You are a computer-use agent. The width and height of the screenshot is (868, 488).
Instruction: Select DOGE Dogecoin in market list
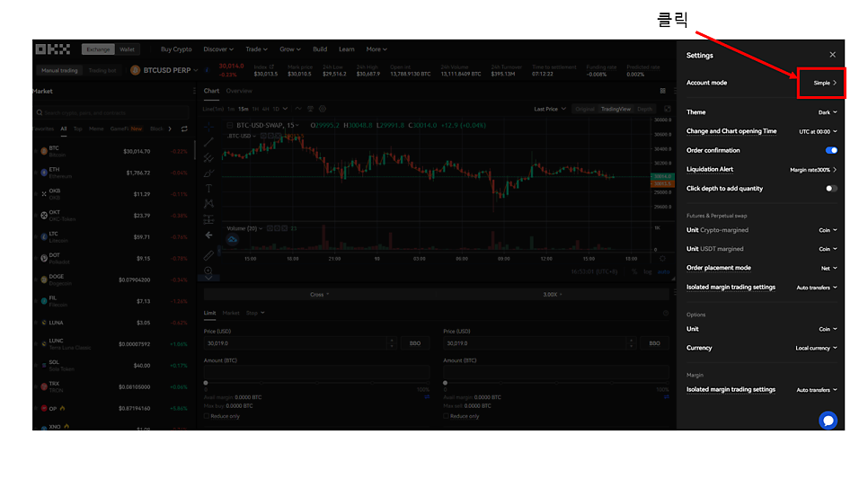(x=113, y=279)
